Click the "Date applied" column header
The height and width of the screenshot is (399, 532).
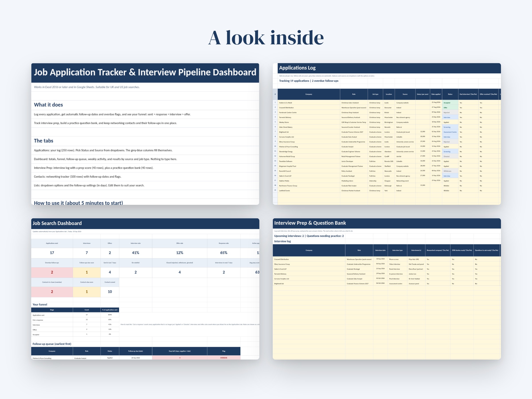tap(436, 94)
